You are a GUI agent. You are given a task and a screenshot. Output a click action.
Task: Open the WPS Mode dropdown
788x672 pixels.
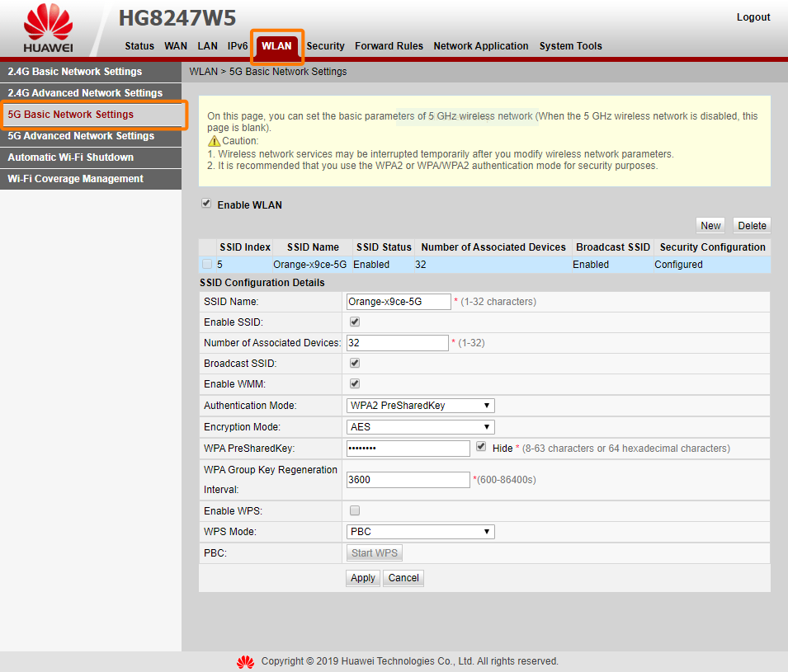pos(420,531)
